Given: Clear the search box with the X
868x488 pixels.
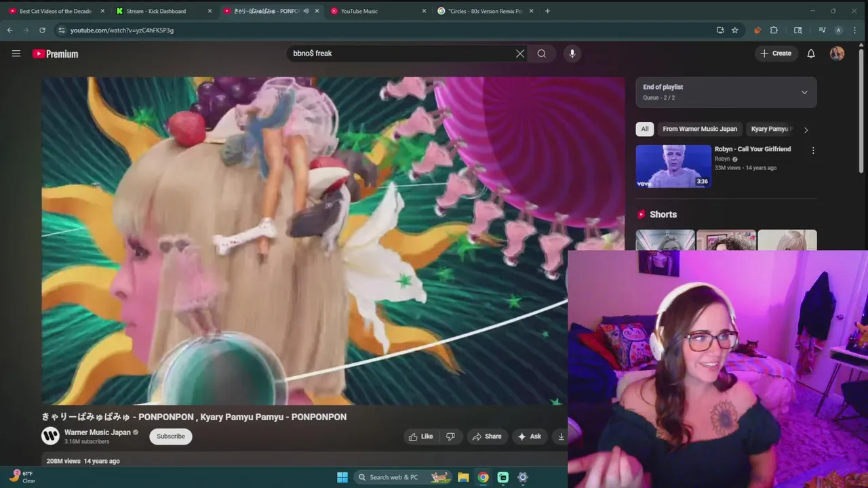Looking at the screenshot, I should (x=520, y=54).
